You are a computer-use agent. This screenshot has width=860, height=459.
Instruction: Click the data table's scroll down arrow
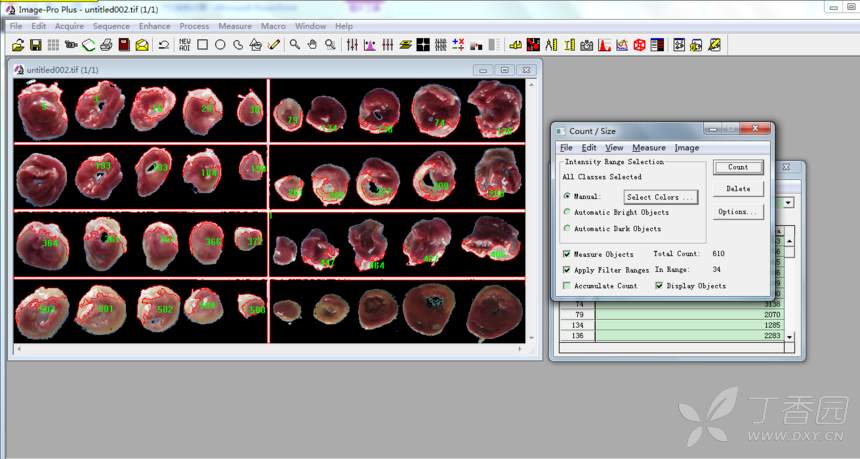coord(789,337)
